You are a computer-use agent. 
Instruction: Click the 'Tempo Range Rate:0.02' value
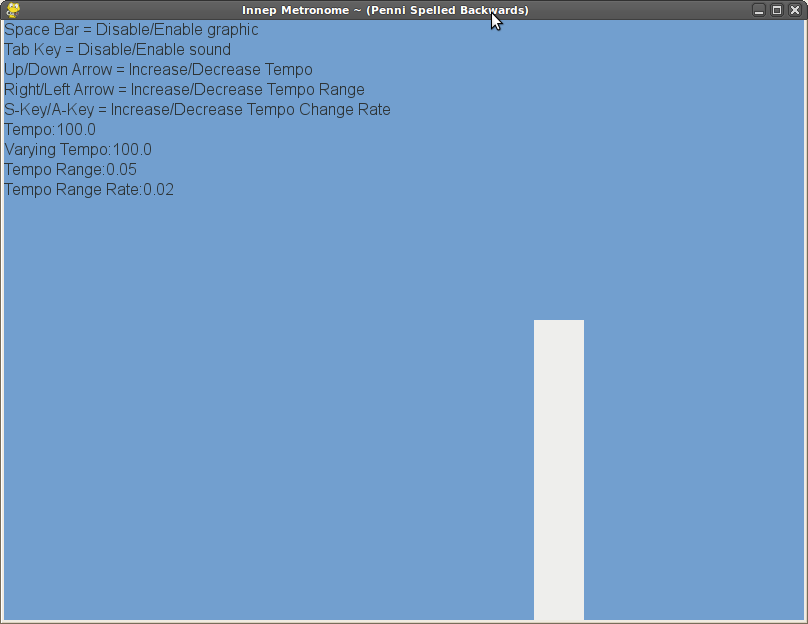point(89,190)
